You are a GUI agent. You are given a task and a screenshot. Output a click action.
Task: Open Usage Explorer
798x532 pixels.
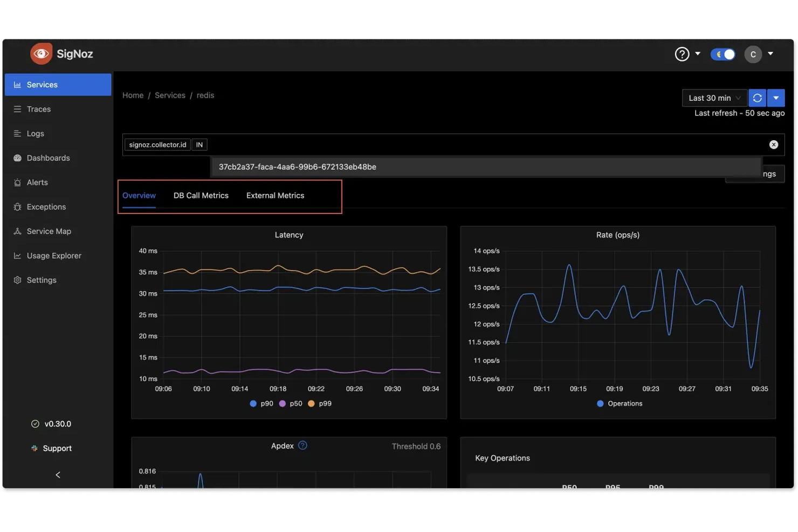point(54,255)
